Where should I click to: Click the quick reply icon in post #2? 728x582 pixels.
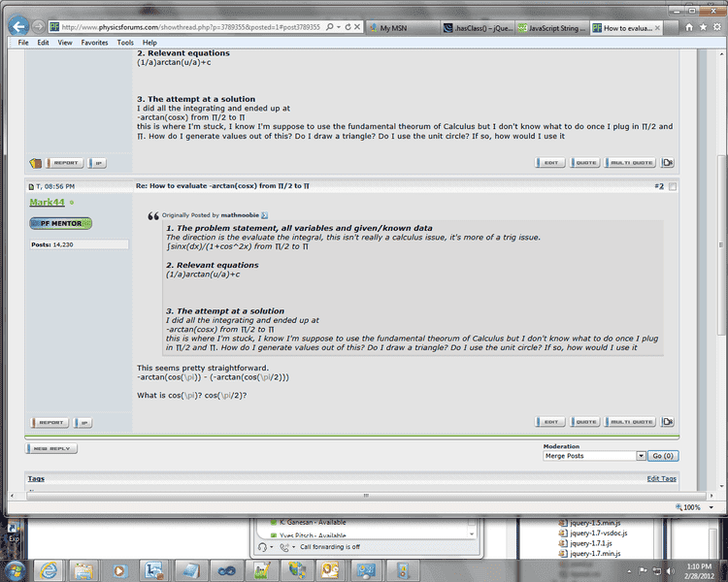tap(668, 421)
